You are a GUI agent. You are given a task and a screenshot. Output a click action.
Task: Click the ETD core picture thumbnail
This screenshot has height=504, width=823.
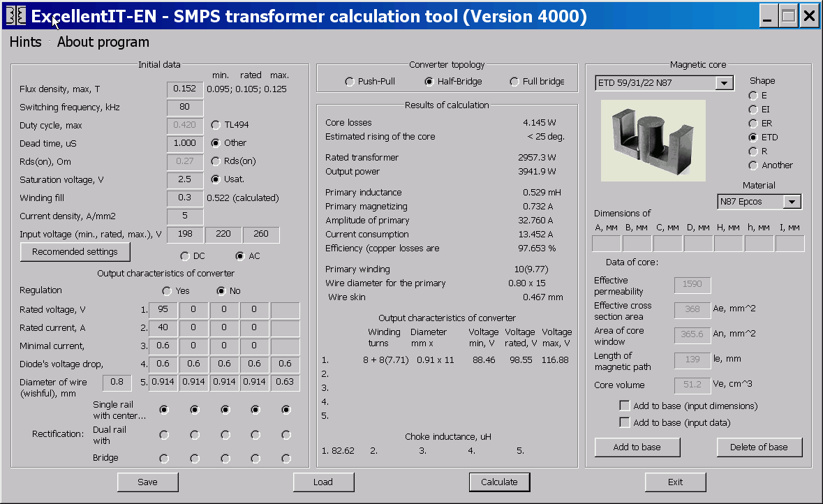[653, 141]
